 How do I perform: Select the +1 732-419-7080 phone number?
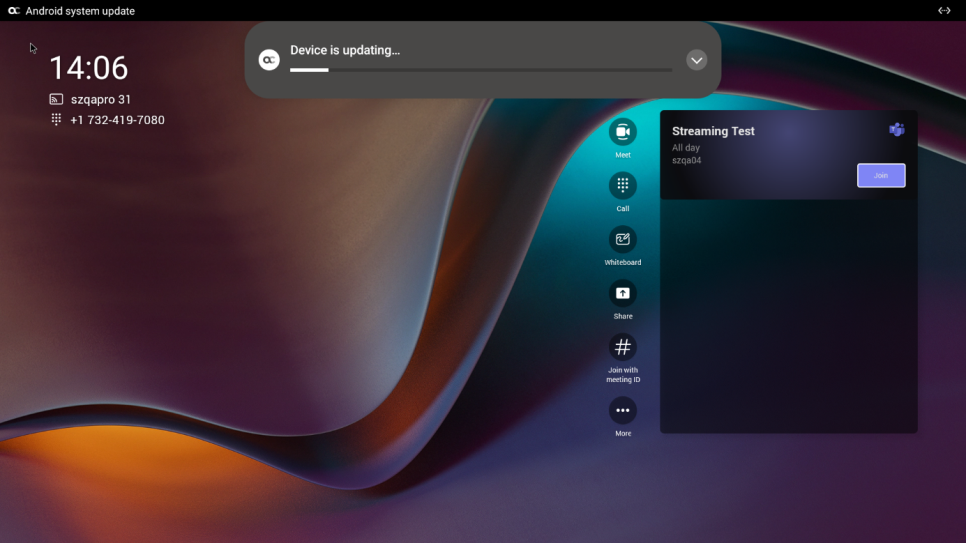point(117,120)
